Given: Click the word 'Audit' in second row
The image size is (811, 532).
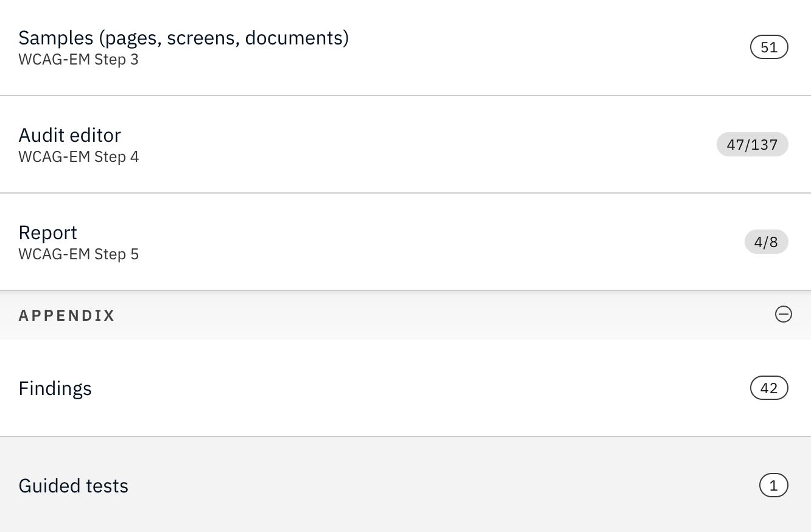Looking at the screenshot, I should (40, 135).
